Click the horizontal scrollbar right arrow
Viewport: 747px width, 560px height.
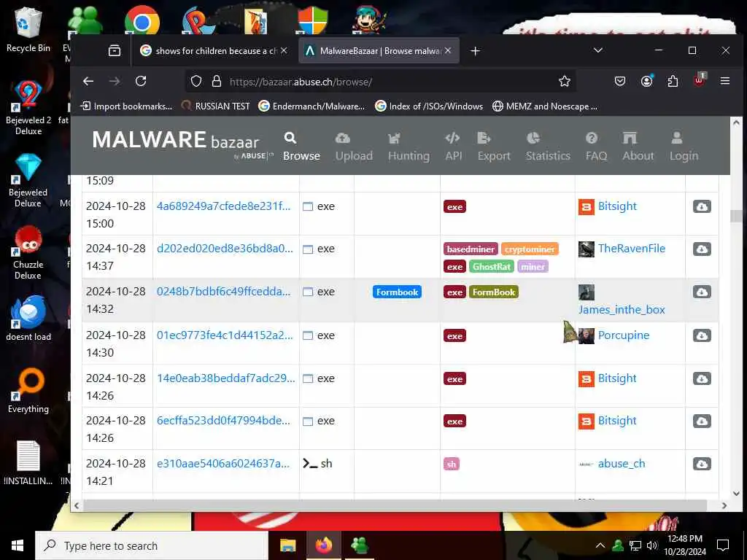pos(724,506)
